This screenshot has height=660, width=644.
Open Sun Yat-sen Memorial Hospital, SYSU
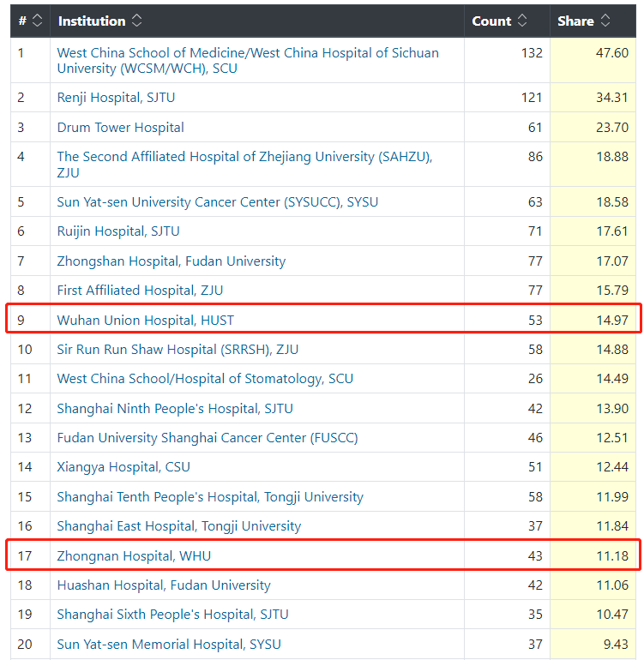tap(169, 645)
